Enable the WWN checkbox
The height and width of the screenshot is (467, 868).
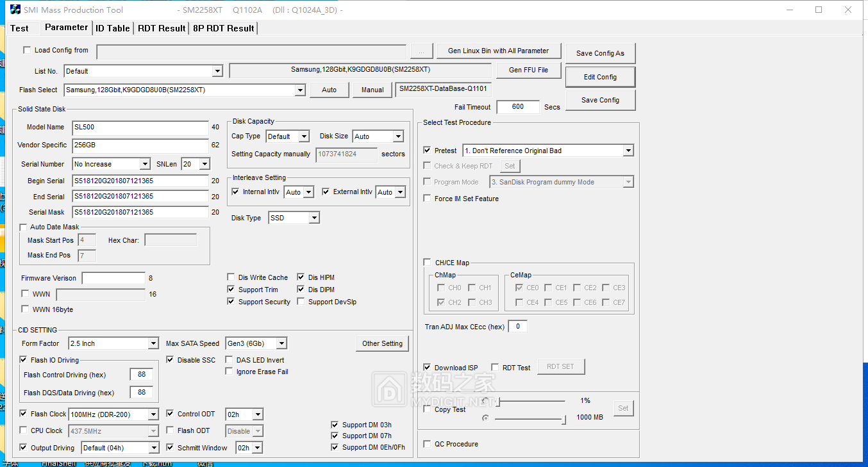pyautogui.click(x=25, y=294)
